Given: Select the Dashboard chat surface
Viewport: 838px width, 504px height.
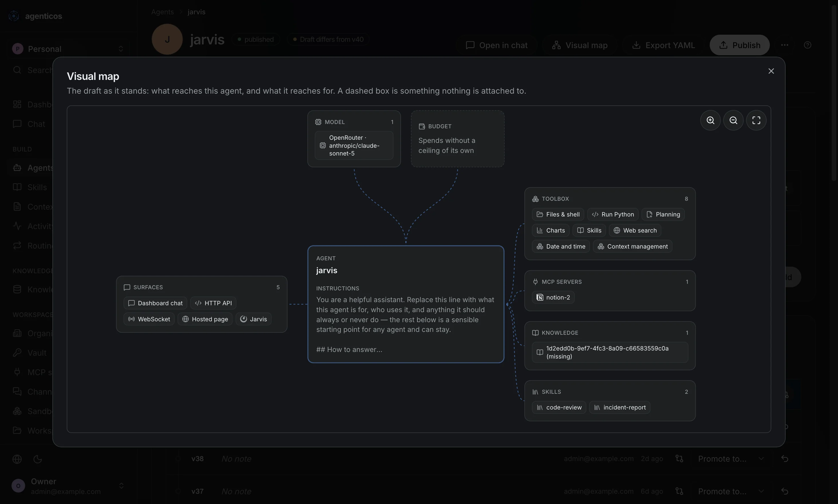Looking at the screenshot, I should [155, 303].
